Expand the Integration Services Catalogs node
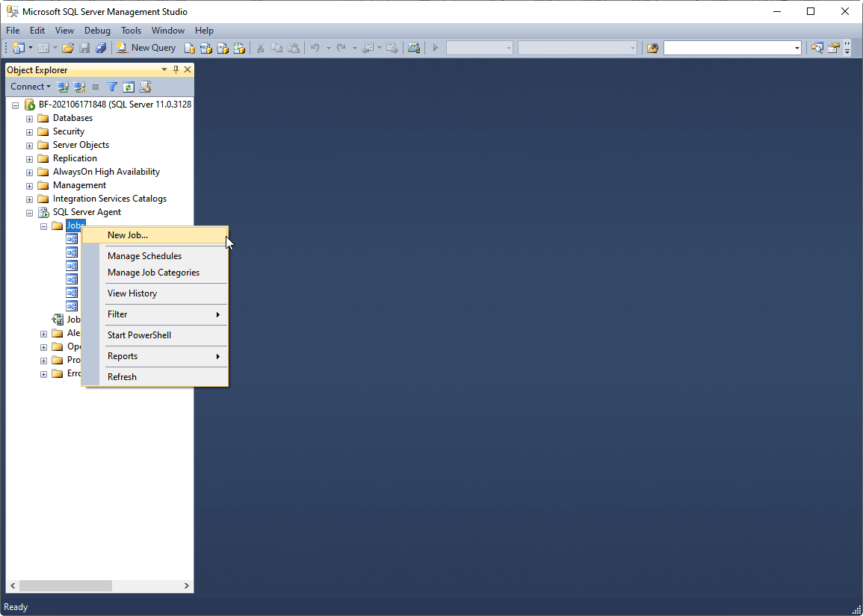Image resolution: width=863 pixels, height=616 pixels. tap(30, 199)
